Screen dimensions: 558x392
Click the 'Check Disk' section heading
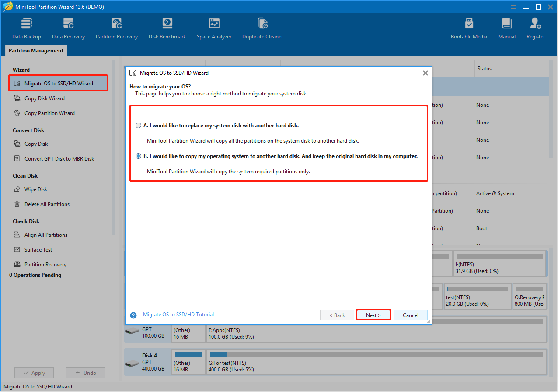tap(26, 221)
